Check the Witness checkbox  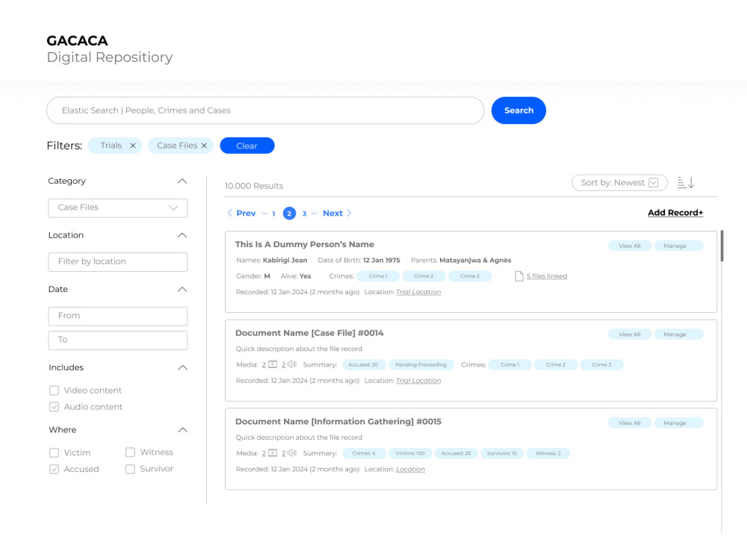pyautogui.click(x=130, y=452)
